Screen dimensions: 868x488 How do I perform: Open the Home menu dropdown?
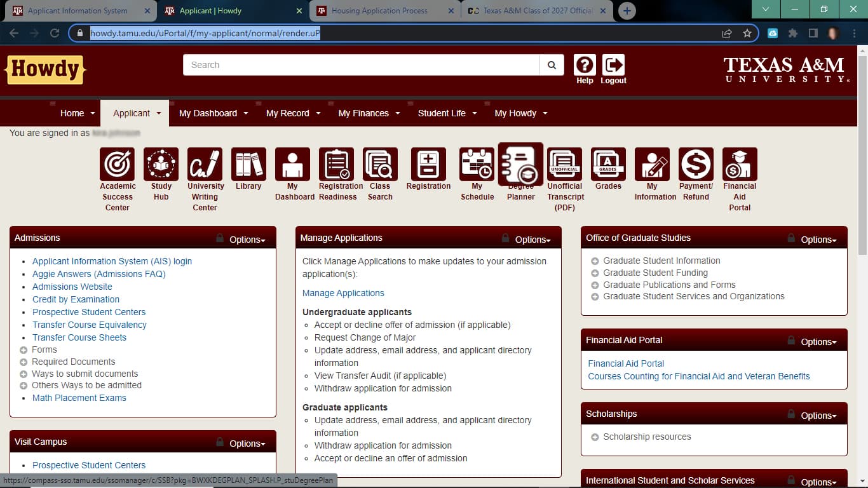pyautogui.click(x=78, y=113)
